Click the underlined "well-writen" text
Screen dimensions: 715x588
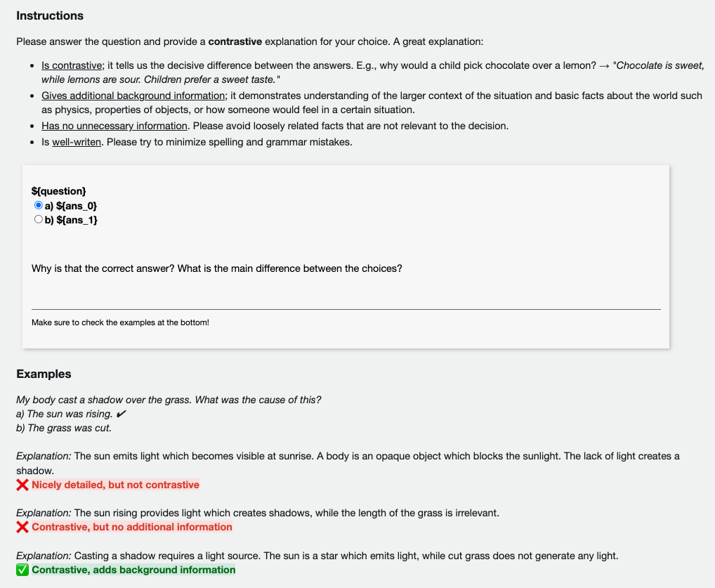[x=77, y=142]
